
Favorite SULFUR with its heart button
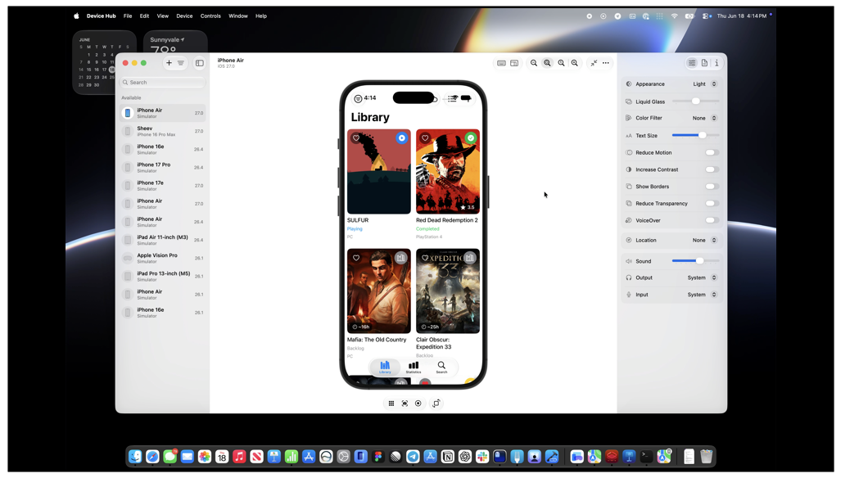click(x=356, y=138)
